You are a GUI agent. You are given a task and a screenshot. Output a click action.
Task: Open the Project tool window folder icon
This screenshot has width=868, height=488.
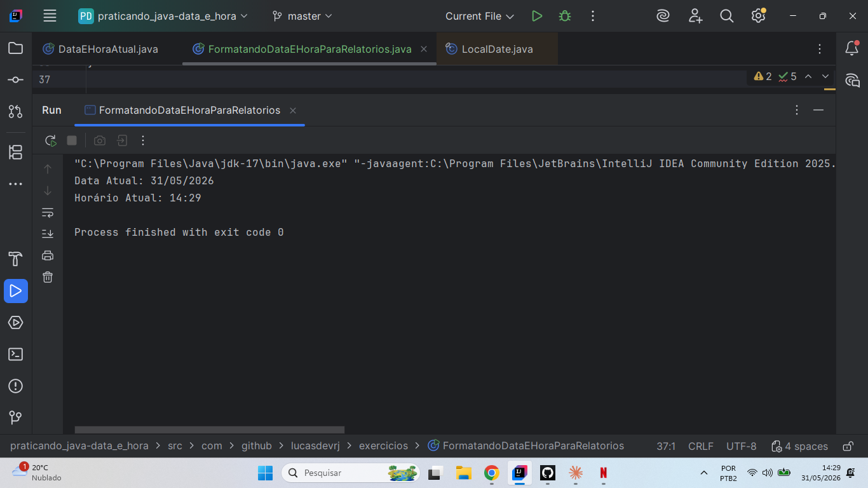click(x=16, y=48)
